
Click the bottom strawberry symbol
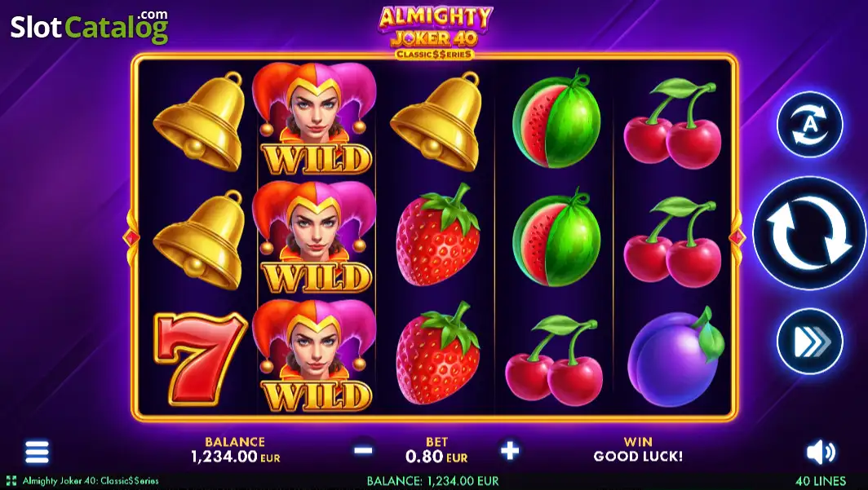coord(437,354)
